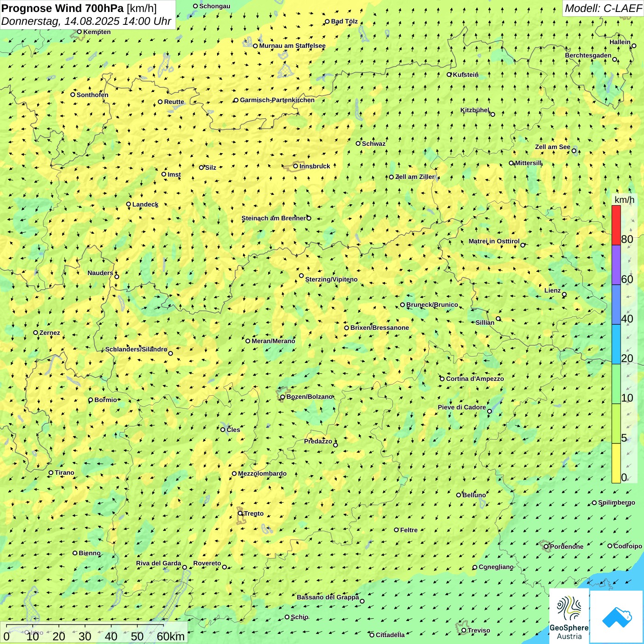Screen dimensions: 644x644
Task: Click the yellow 0 km/h legend band
Action: (x=616, y=463)
